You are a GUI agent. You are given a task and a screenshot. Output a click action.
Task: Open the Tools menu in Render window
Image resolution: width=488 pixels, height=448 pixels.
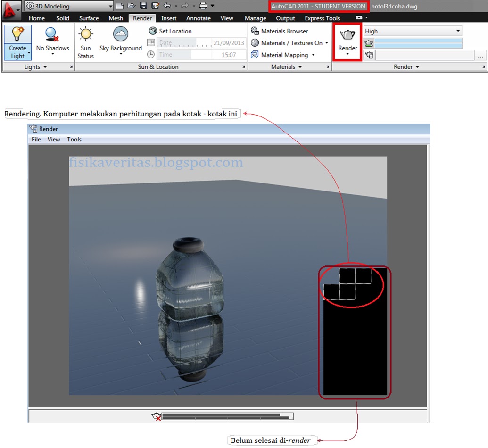(x=74, y=139)
